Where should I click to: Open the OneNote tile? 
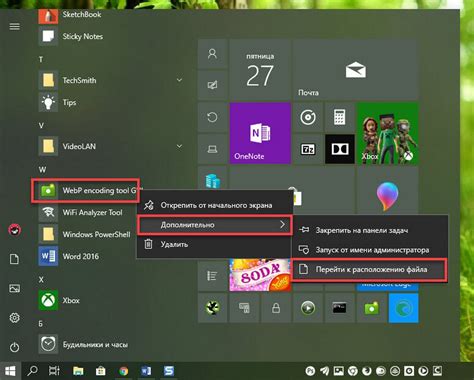tap(260, 133)
